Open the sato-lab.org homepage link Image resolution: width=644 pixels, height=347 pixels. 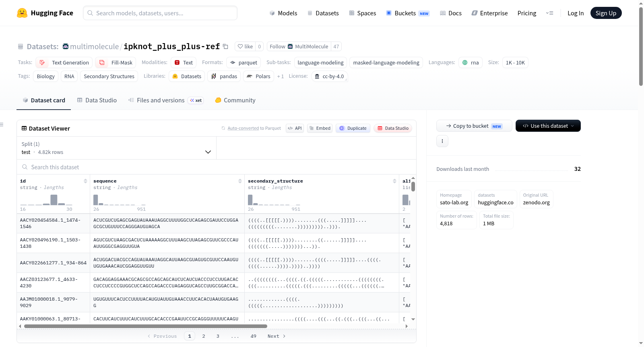coord(454,199)
